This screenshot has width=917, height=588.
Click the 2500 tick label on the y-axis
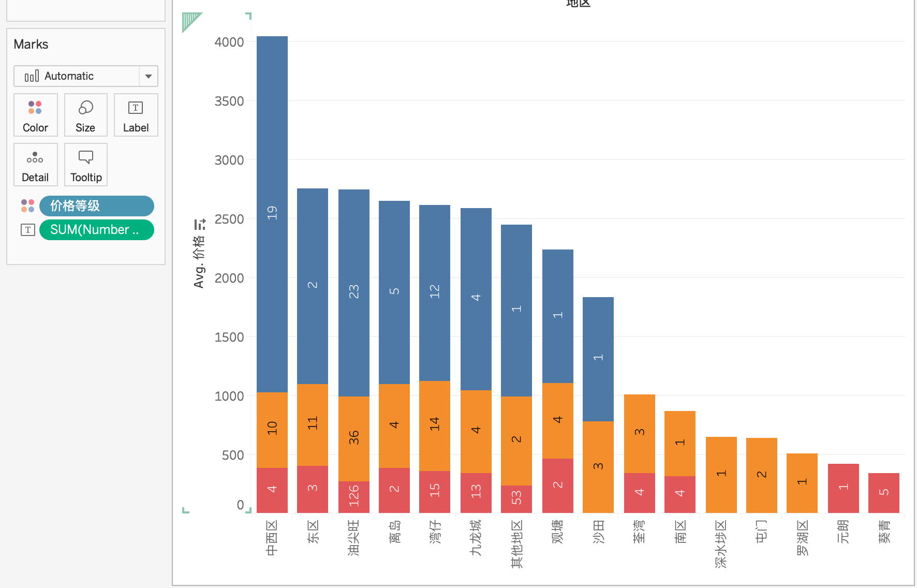click(x=229, y=219)
